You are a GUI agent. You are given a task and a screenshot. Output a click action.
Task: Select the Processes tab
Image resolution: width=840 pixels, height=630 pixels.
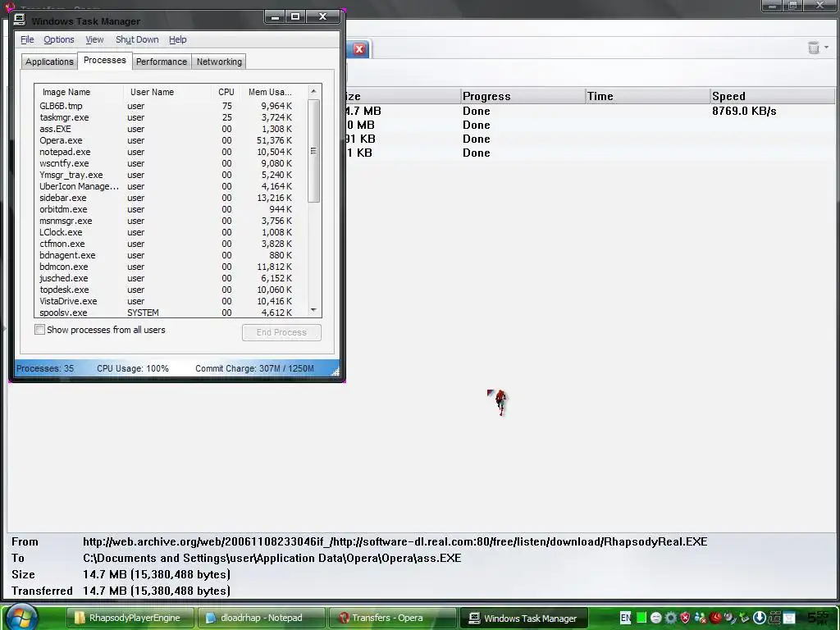pyautogui.click(x=104, y=61)
